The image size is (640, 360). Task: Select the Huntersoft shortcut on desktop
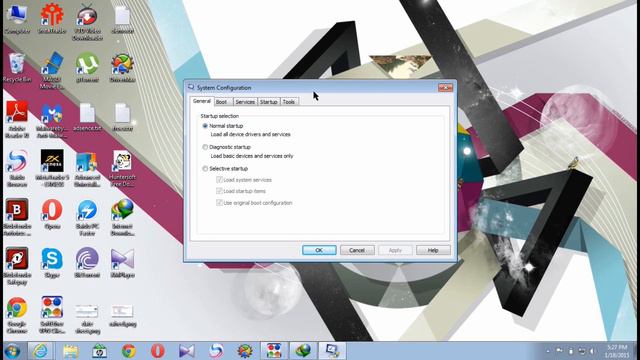(x=122, y=169)
